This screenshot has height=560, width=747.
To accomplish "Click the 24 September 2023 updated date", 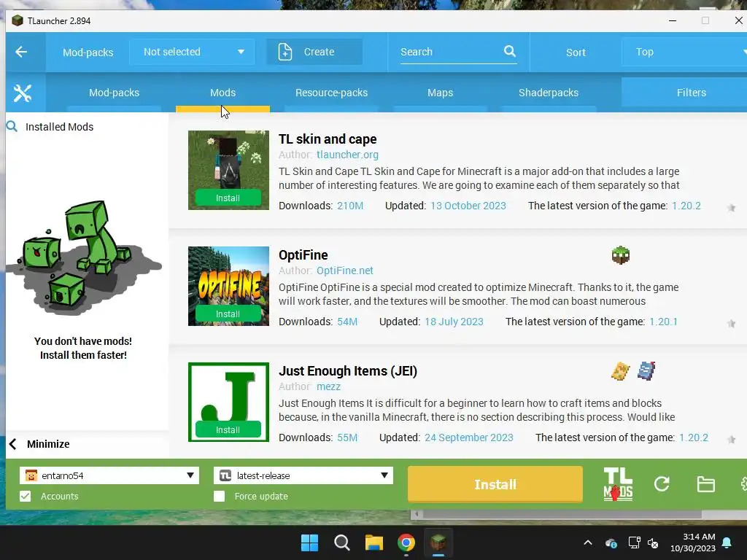I will (x=469, y=437).
